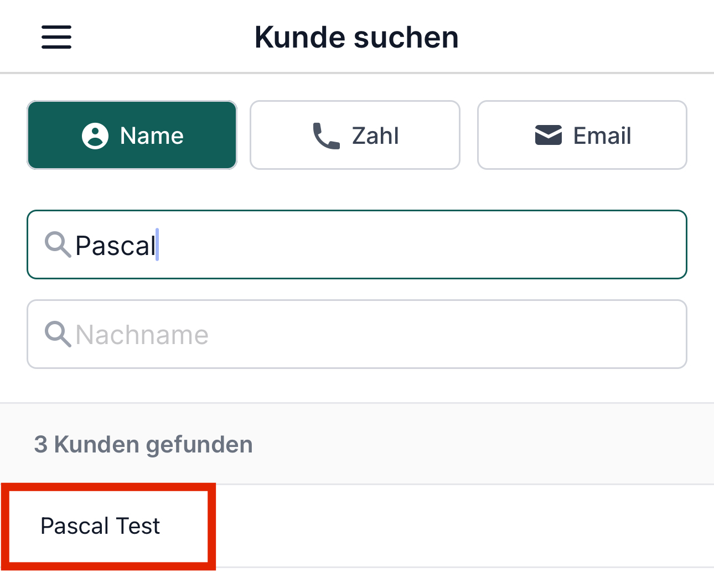
Task: Focus the Nachname input field
Action: pos(357,334)
